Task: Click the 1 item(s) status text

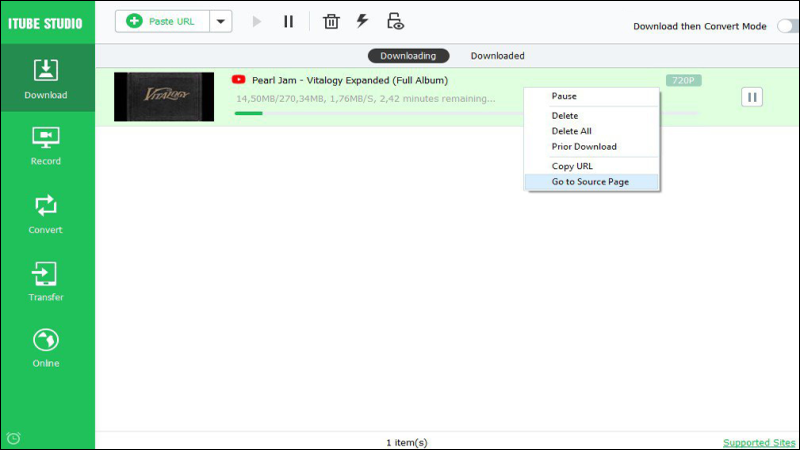Action: pyautogui.click(x=407, y=442)
